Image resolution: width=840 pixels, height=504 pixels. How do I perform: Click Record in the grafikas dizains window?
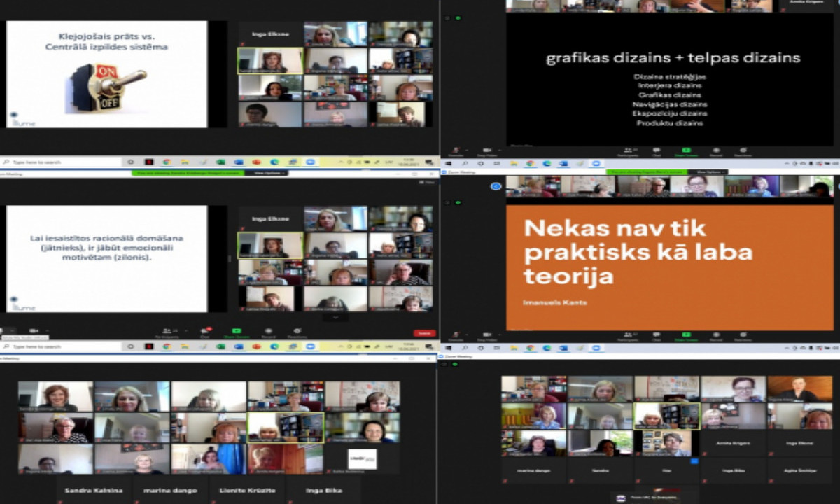(x=715, y=151)
